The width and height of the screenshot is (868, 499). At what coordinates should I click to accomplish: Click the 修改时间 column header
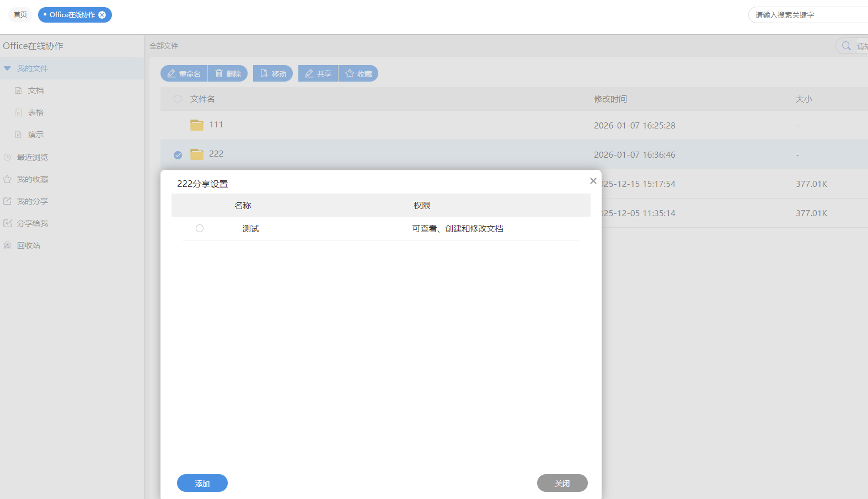pos(610,99)
